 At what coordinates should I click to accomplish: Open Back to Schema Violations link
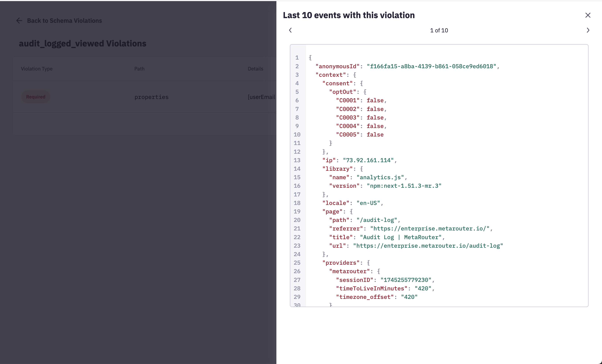(x=64, y=21)
